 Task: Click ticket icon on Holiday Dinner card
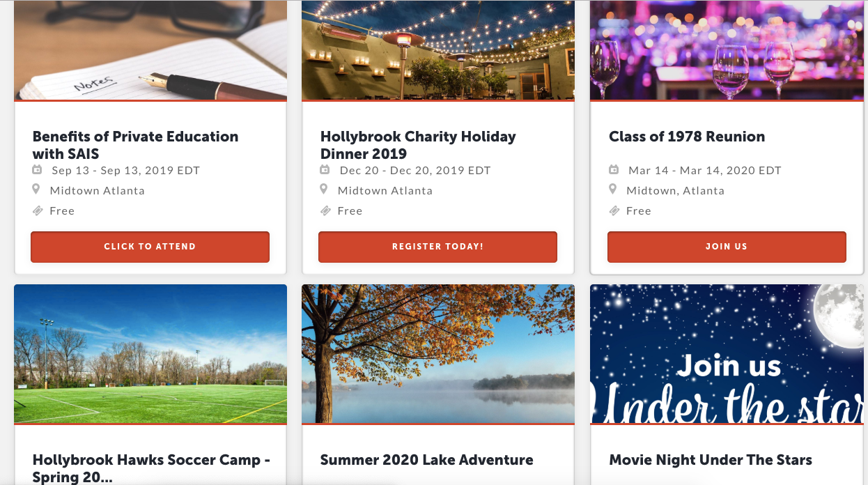[x=325, y=210]
